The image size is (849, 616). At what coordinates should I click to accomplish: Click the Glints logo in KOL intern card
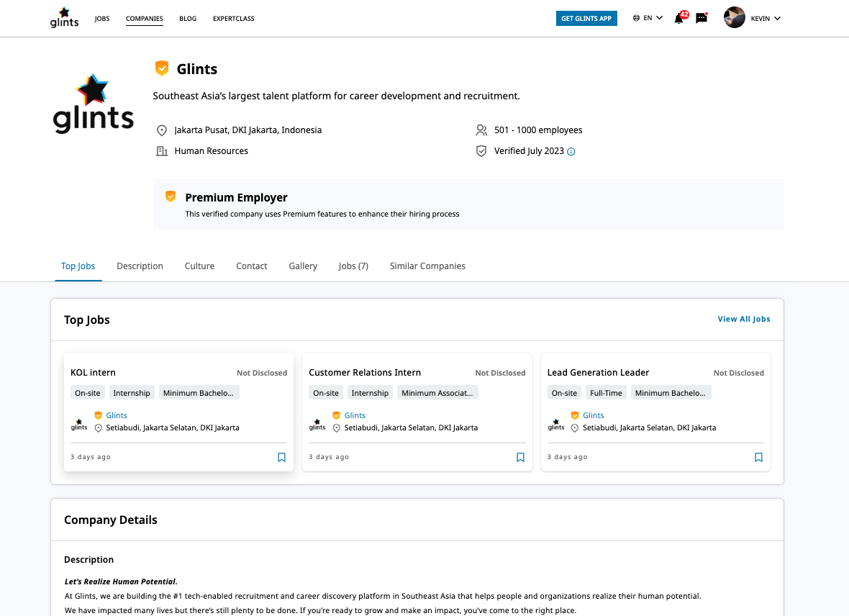pyautogui.click(x=79, y=425)
